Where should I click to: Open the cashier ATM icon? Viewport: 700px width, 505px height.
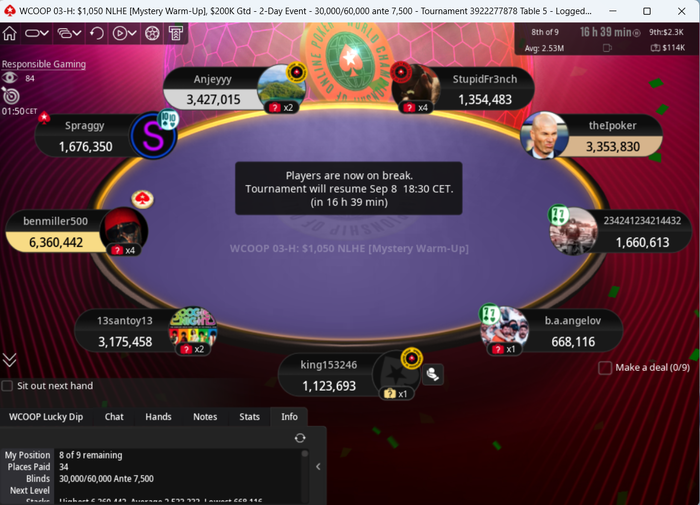tap(175, 33)
